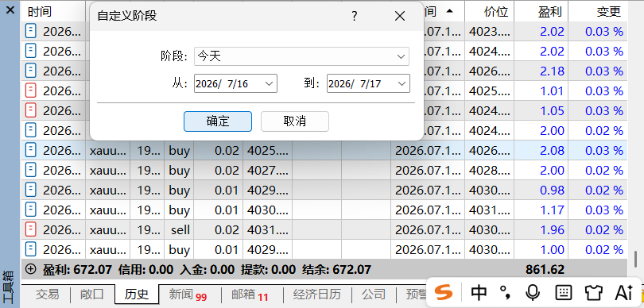Click the 取消 cancel button
This screenshot has height=308, width=644.
[295, 121]
